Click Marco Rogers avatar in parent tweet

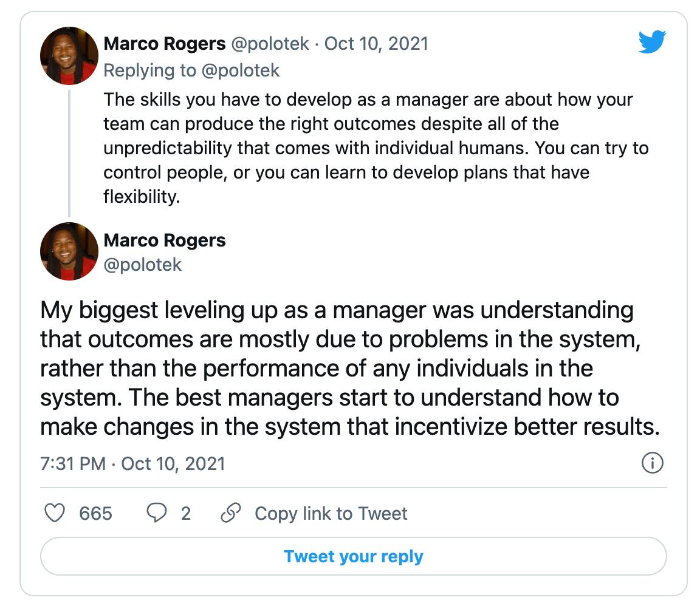[x=69, y=56]
